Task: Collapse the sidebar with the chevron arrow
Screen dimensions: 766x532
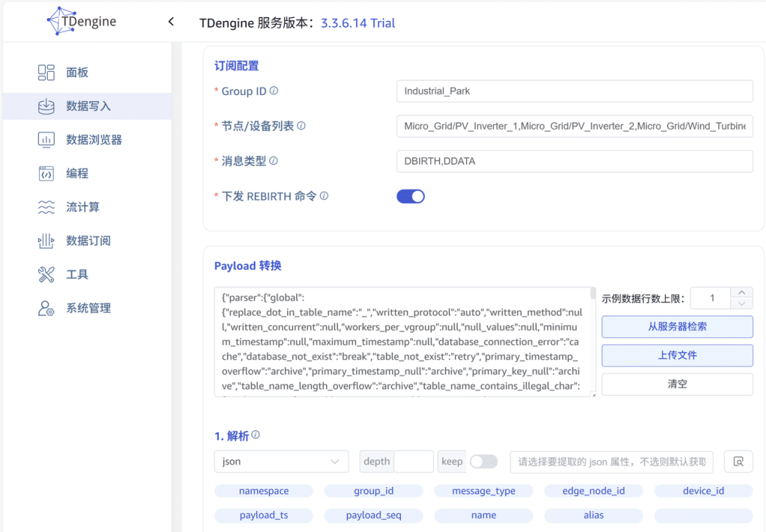Action: (x=171, y=22)
